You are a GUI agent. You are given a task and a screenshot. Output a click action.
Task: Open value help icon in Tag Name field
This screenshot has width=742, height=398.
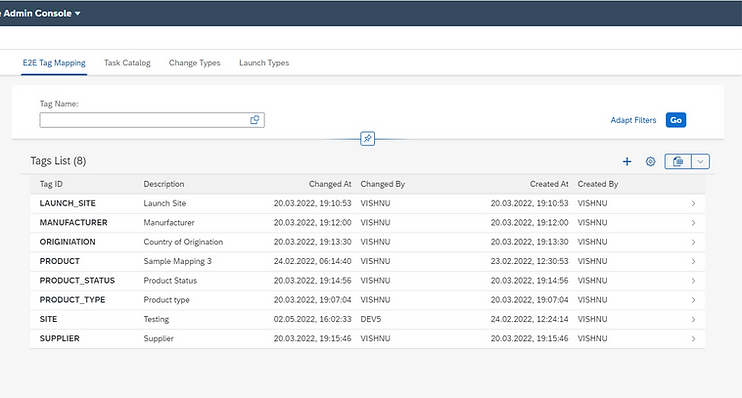coord(255,120)
